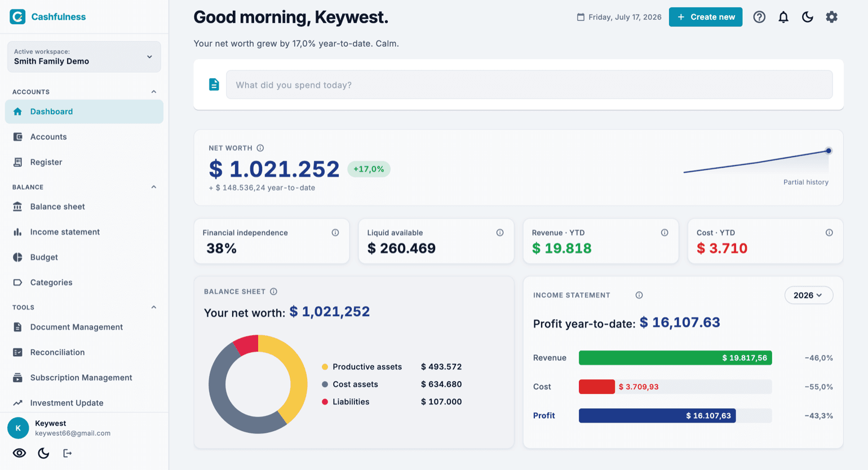
Task: Open Investment Update tool
Action: tap(84, 403)
